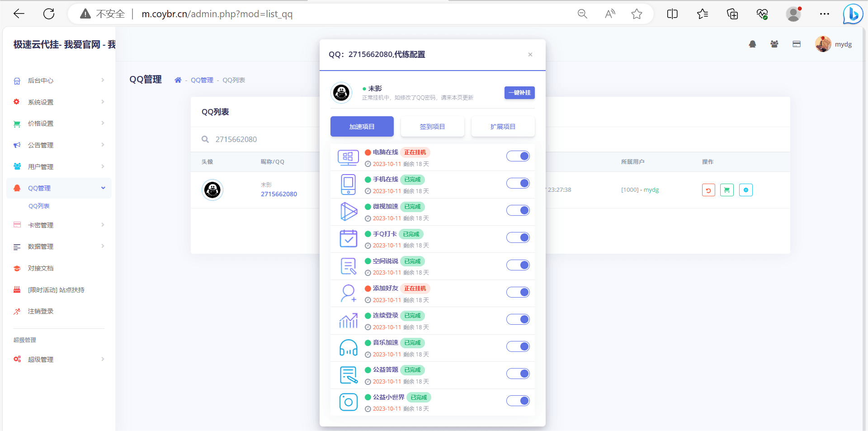Image resolution: width=868 pixels, height=431 pixels.
Task: Toggle the 微视加速 switch
Action: coord(518,210)
